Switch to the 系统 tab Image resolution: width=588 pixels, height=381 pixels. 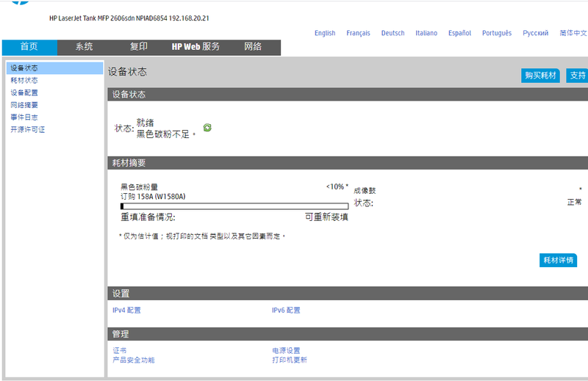coord(85,46)
